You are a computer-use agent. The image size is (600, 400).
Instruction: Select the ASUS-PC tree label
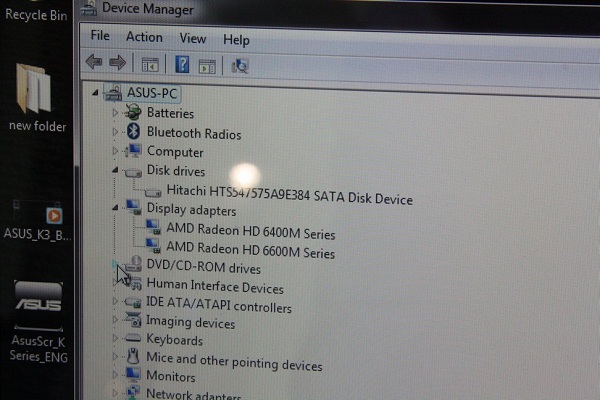152,93
